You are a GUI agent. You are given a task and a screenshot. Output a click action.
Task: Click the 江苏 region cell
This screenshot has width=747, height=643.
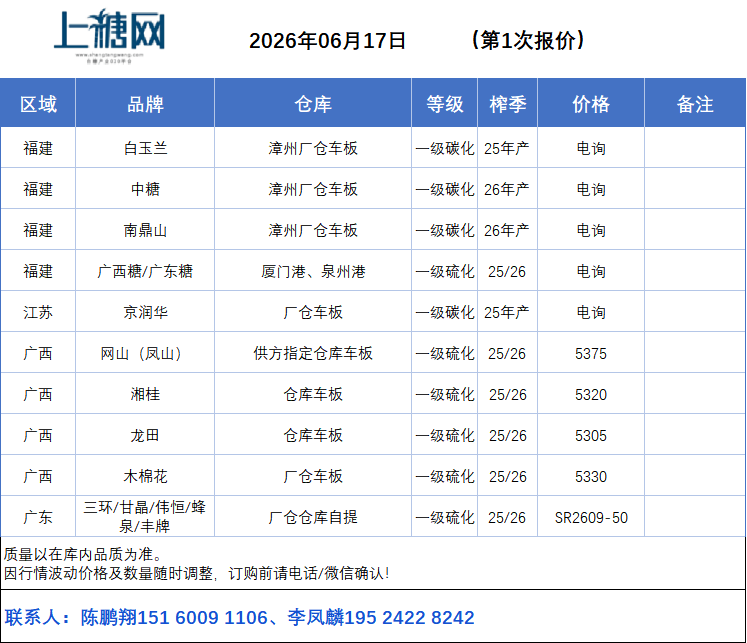tap(38, 312)
